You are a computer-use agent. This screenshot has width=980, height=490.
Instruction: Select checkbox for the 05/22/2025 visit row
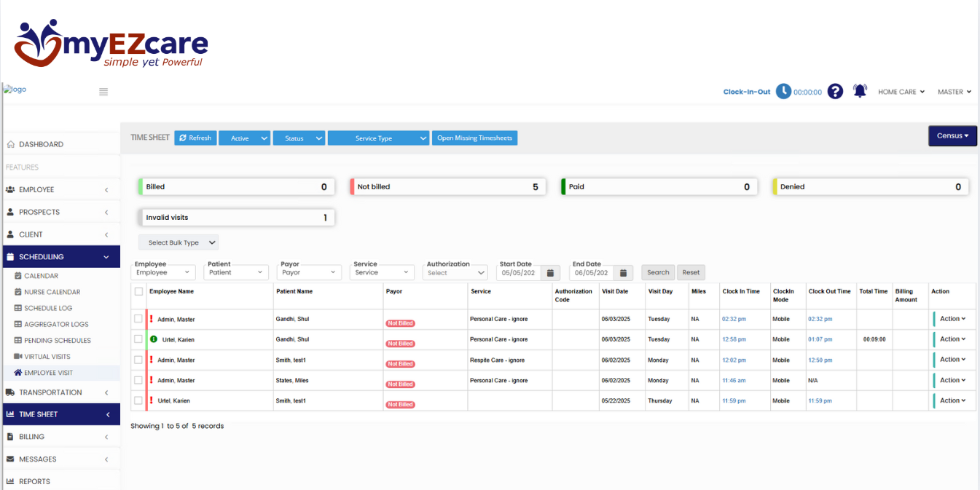138,400
